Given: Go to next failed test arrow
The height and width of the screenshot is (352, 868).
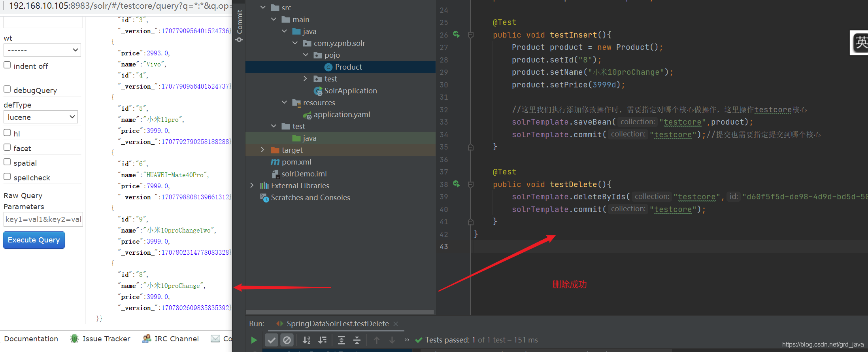Looking at the screenshot, I should [392, 340].
